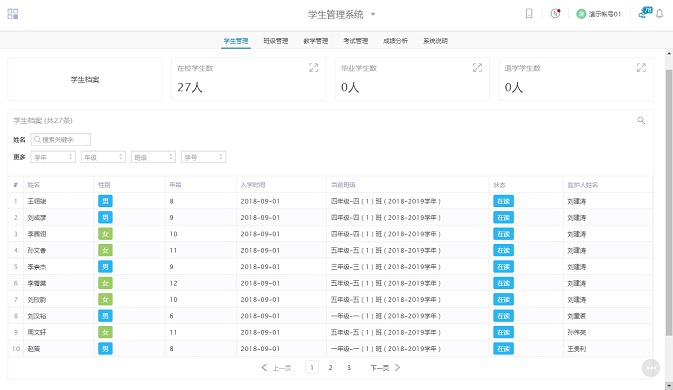Click the mobile phone icon in the header

[529, 14]
